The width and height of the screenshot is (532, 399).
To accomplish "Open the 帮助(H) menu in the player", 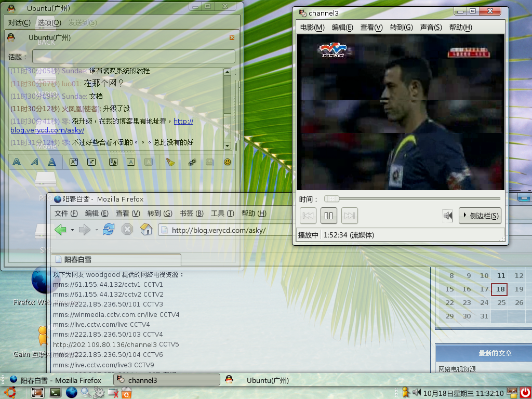I will pyautogui.click(x=460, y=28).
